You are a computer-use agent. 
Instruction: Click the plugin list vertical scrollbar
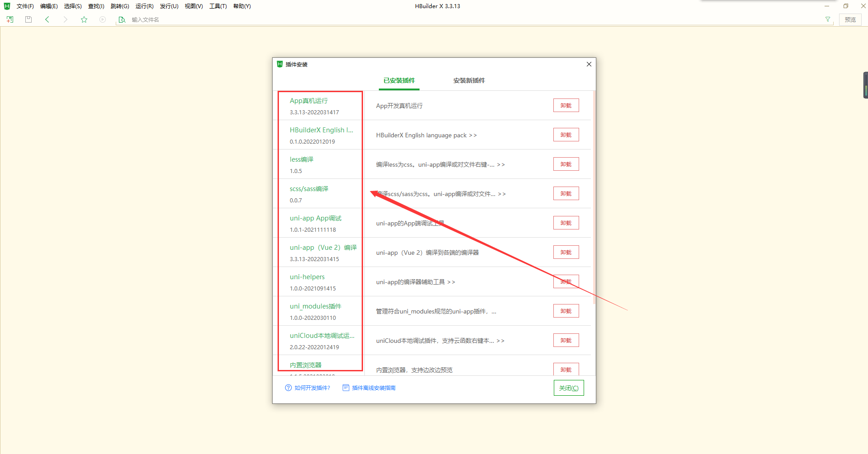(594, 197)
